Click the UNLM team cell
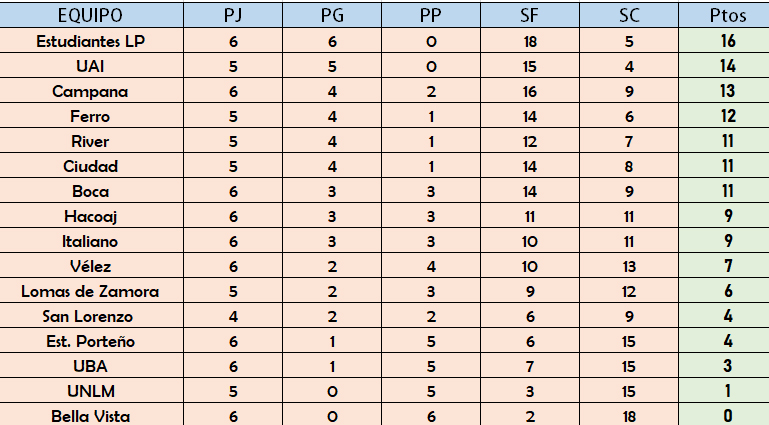 91,391
